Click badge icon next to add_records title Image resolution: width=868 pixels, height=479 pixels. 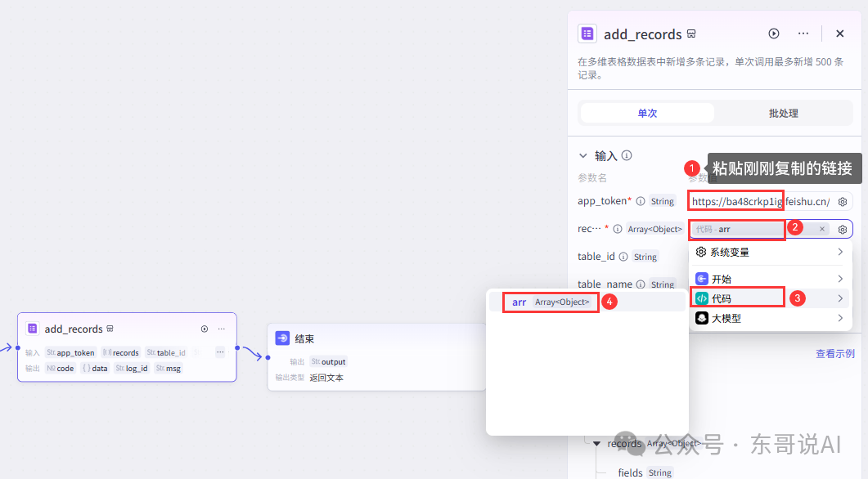(691, 34)
